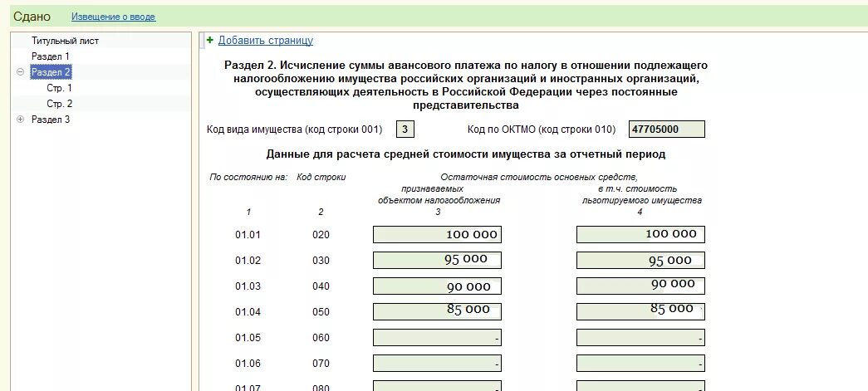
Task: Open the Извещение о вводе link
Action: click(114, 17)
